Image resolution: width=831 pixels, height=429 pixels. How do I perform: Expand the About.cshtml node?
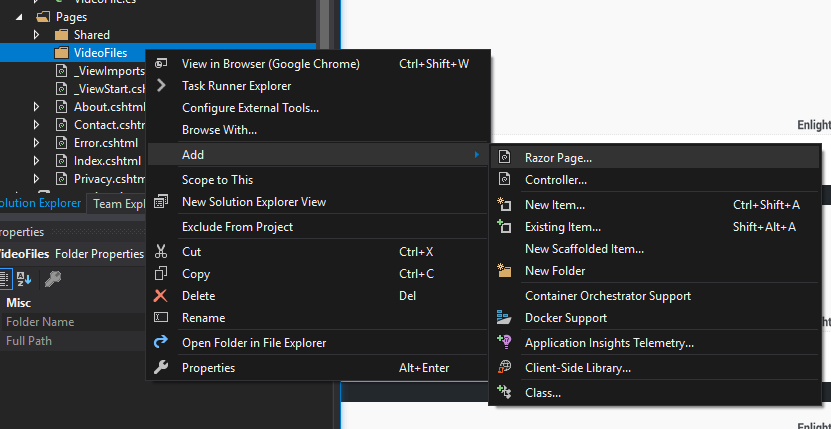(x=37, y=107)
